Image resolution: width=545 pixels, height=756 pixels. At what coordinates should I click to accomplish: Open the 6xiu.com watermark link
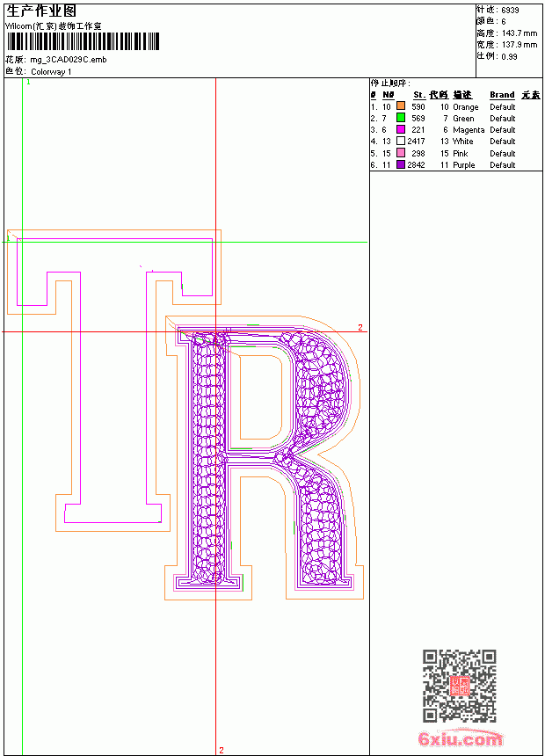(460, 738)
